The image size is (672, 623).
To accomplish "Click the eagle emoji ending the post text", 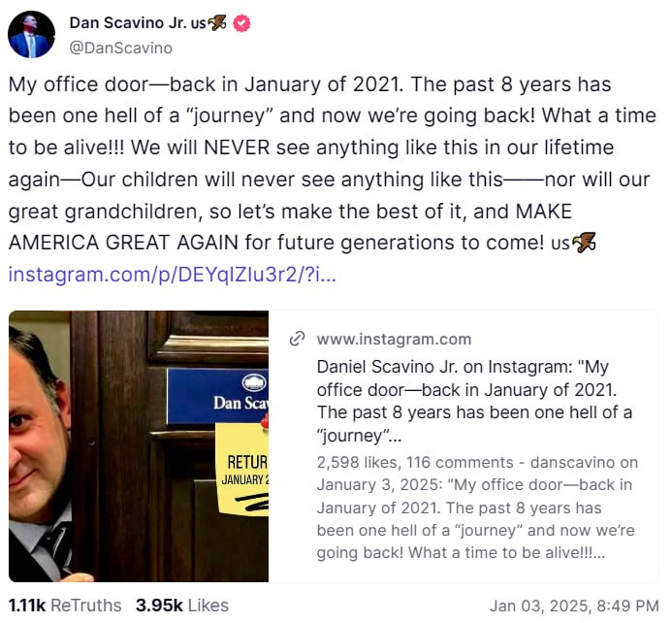I will tap(584, 243).
